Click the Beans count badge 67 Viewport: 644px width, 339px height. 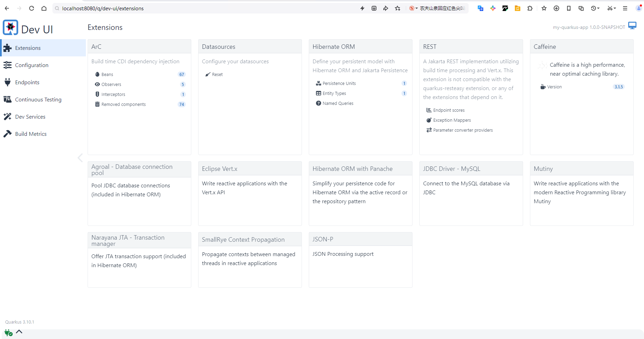pyautogui.click(x=182, y=74)
